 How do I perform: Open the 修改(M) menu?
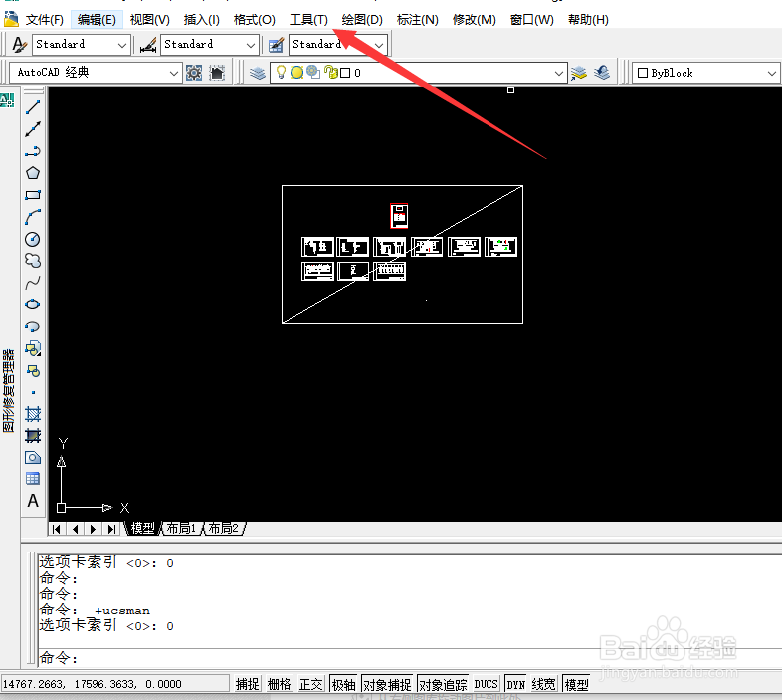click(x=475, y=20)
